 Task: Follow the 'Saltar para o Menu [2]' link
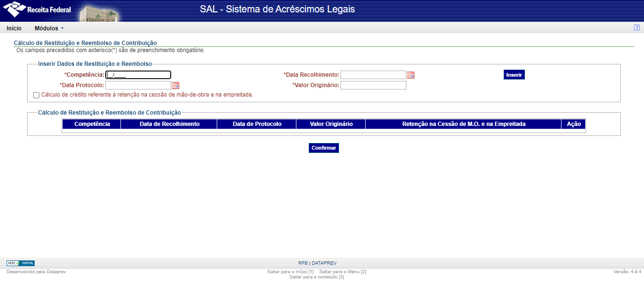pyautogui.click(x=343, y=272)
